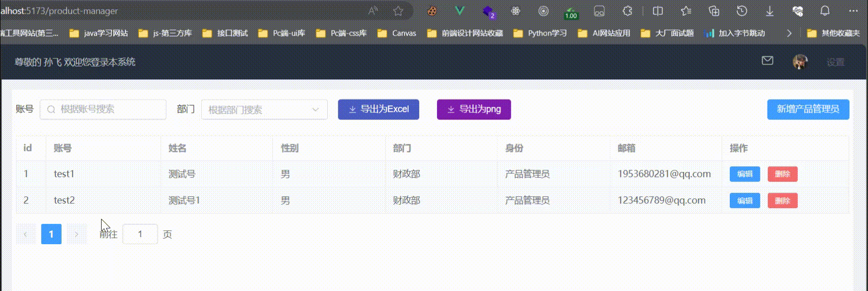Image resolution: width=868 pixels, height=291 pixels.
Task: Open the java学习网站 bookmark folder
Action: point(99,33)
